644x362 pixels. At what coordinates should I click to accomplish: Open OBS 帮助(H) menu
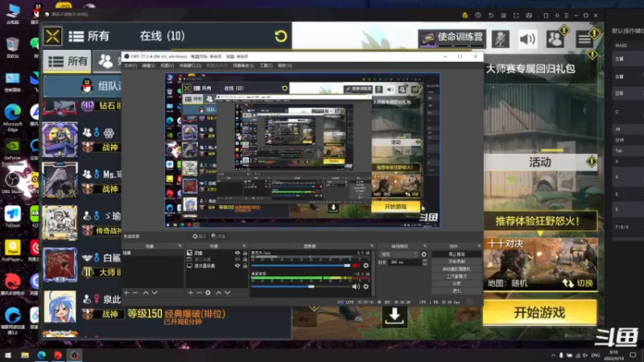tap(285, 66)
